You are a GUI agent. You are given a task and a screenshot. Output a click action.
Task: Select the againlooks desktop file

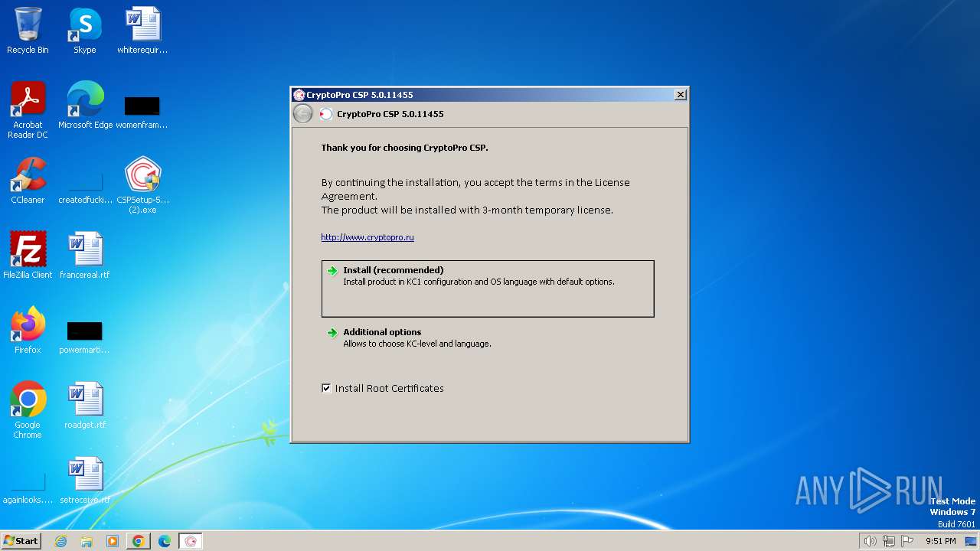click(28, 490)
